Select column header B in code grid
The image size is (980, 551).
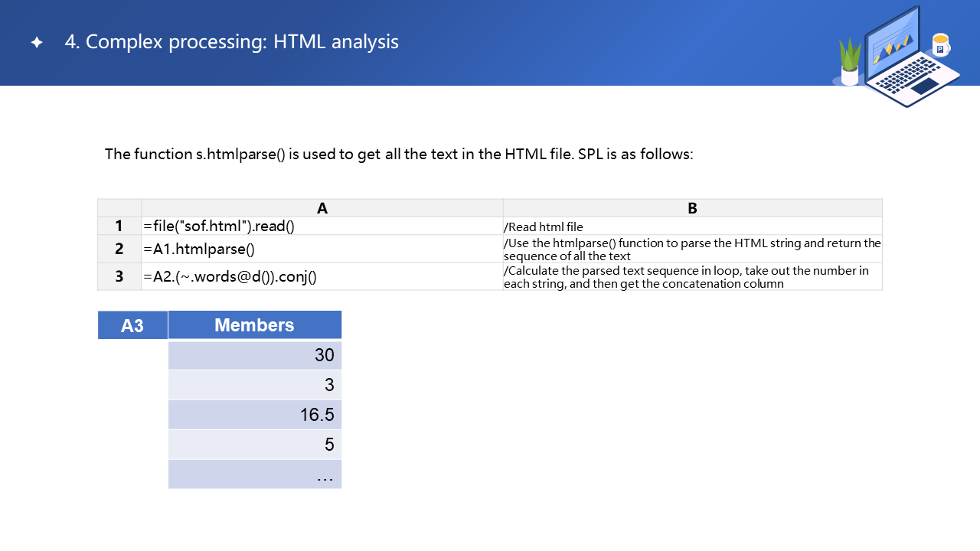coord(692,208)
